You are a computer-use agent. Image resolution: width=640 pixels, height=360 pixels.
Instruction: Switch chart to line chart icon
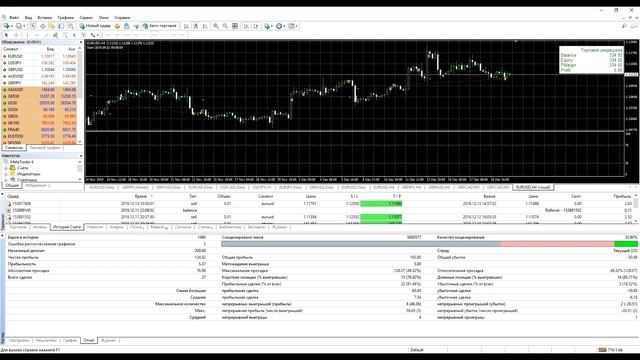coord(205,26)
